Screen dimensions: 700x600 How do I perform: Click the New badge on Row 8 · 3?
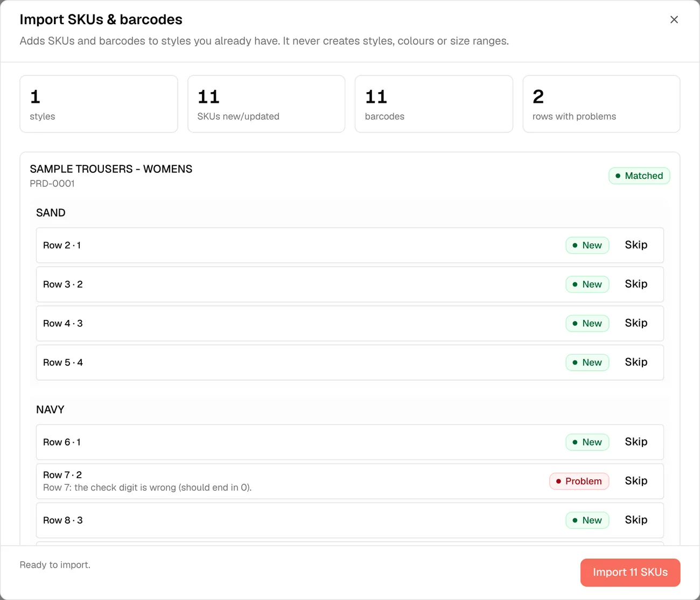[x=587, y=520]
